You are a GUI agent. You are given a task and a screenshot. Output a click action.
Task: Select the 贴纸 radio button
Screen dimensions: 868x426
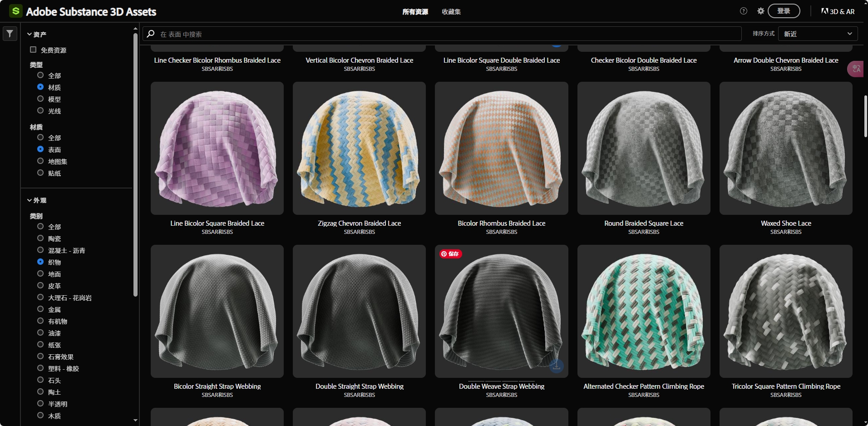40,173
